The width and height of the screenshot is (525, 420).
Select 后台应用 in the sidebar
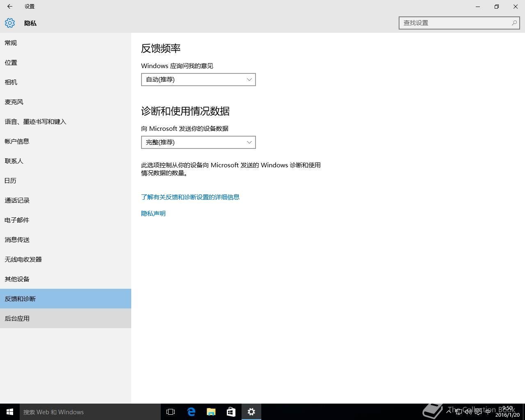[x=66, y=318]
